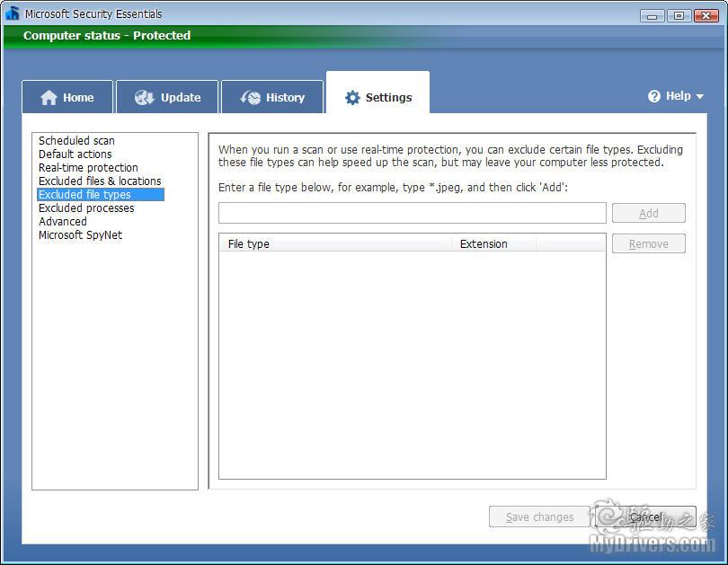Open the Advanced settings section
728x565 pixels.
(63, 222)
